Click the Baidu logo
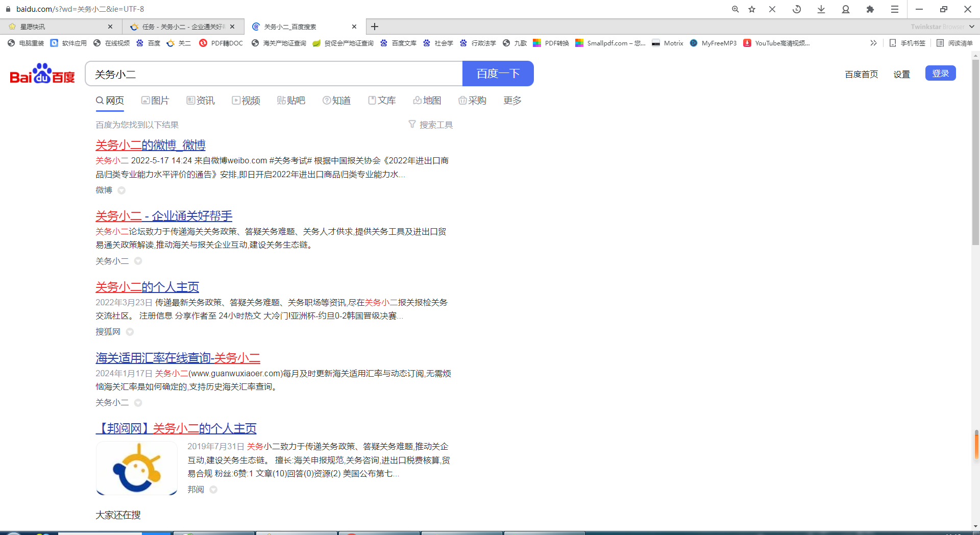 [x=42, y=74]
